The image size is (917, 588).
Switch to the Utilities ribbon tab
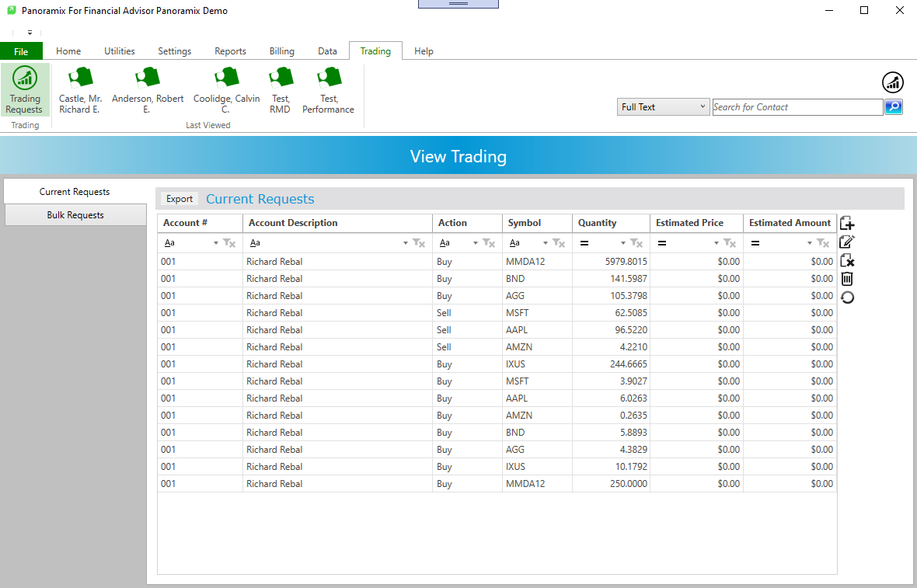(120, 51)
